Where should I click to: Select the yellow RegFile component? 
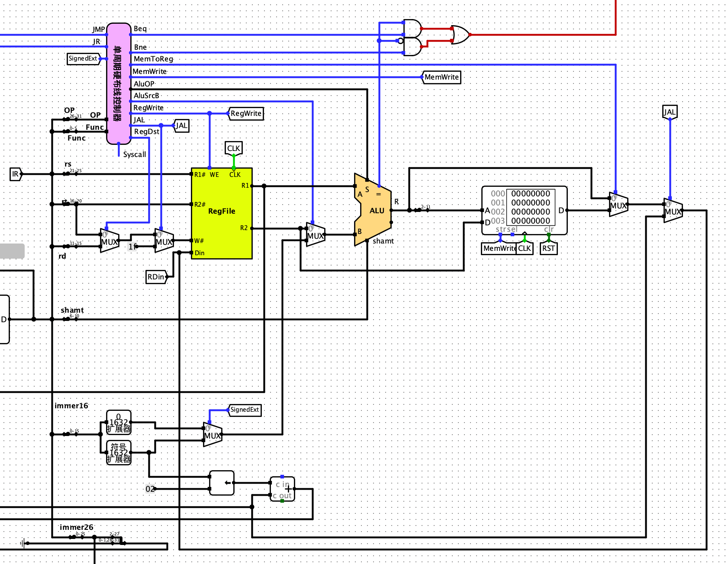(222, 213)
